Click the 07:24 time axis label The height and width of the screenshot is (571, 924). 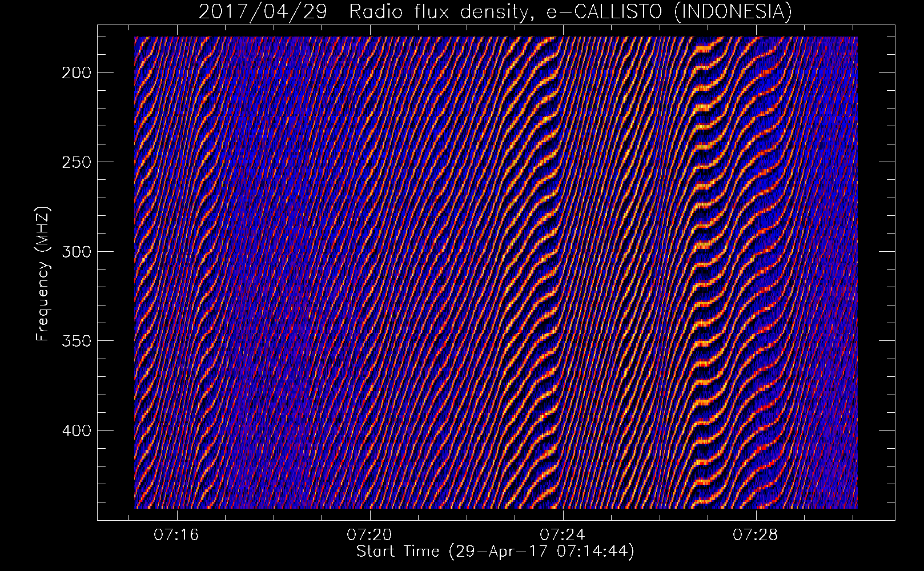pos(563,535)
